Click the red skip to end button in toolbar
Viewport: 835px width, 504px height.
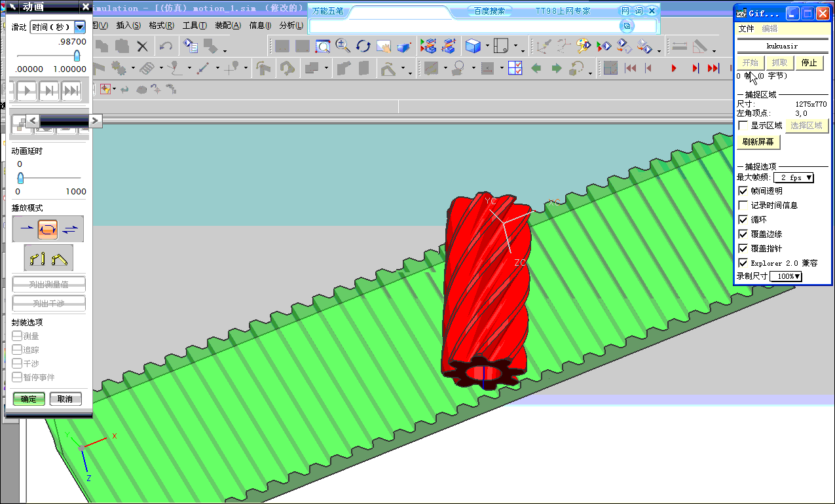coord(714,68)
